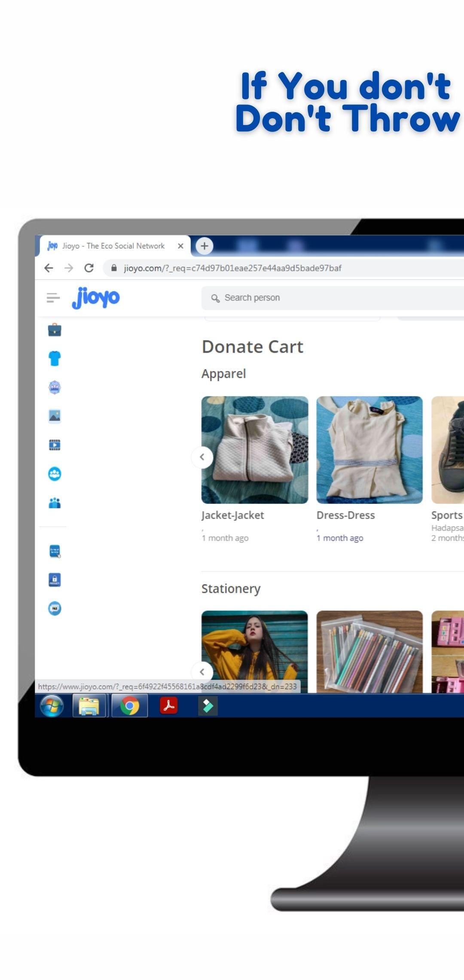464x980 pixels.
Task: Toggle the hamburger menu beside Jioyo logo
Action: click(53, 297)
